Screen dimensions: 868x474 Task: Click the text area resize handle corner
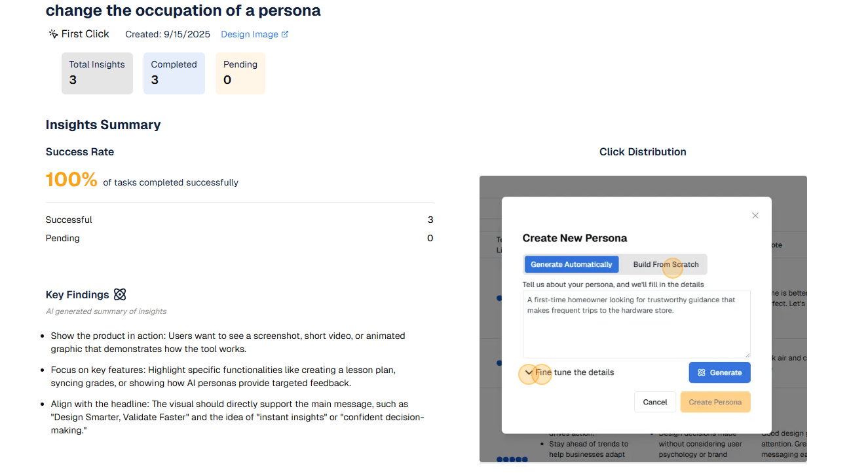point(747,354)
